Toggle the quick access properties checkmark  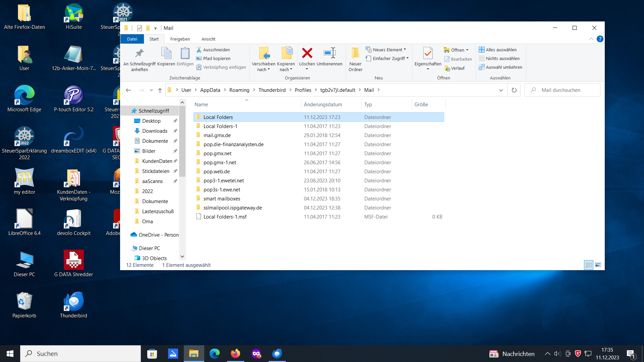click(140, 28)
